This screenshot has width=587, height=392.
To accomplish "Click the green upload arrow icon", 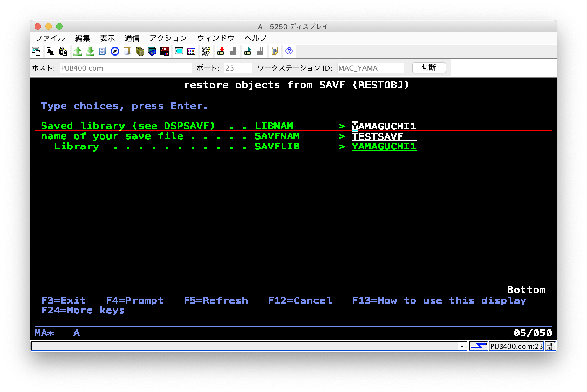I will 78,51.
